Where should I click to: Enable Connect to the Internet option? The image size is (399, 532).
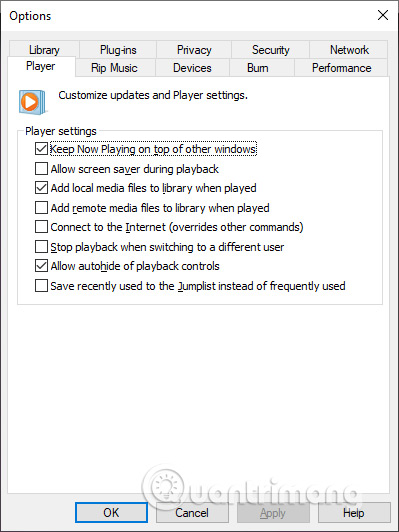[41, 227]
